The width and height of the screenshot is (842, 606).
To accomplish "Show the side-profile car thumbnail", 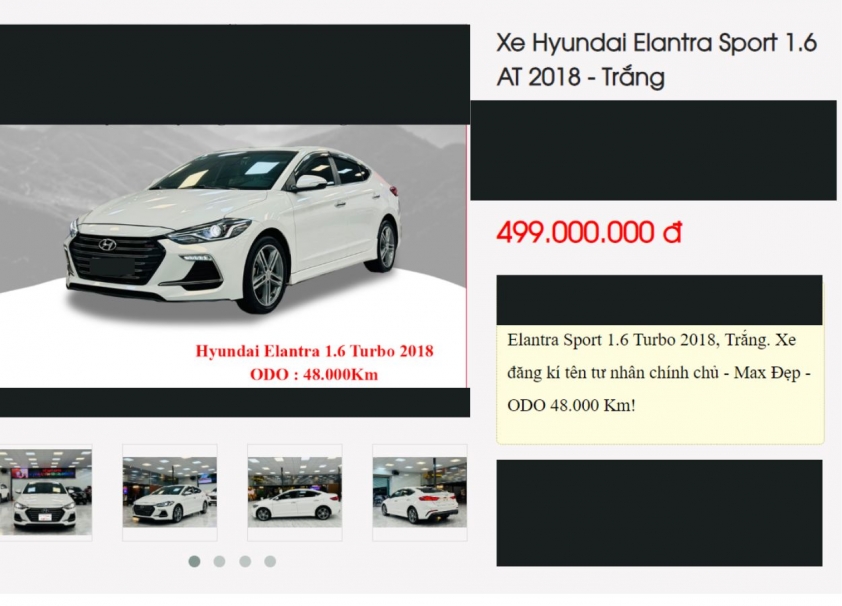I will click(x=295, y=492).
